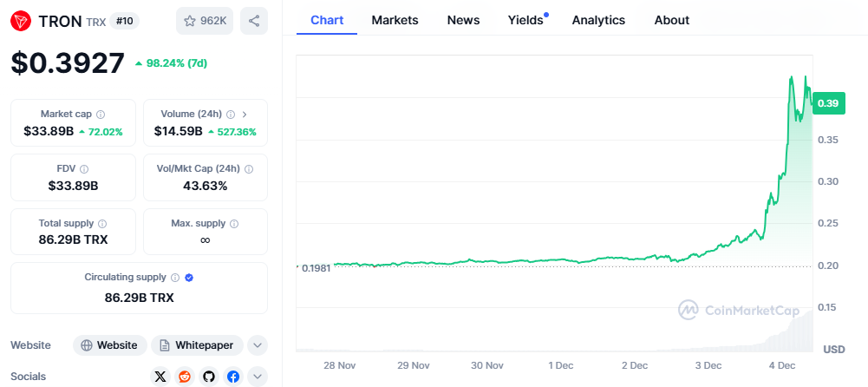Click the share icon button
The width and height of the screenshot is (868, 387).
[x=253, y=21]
